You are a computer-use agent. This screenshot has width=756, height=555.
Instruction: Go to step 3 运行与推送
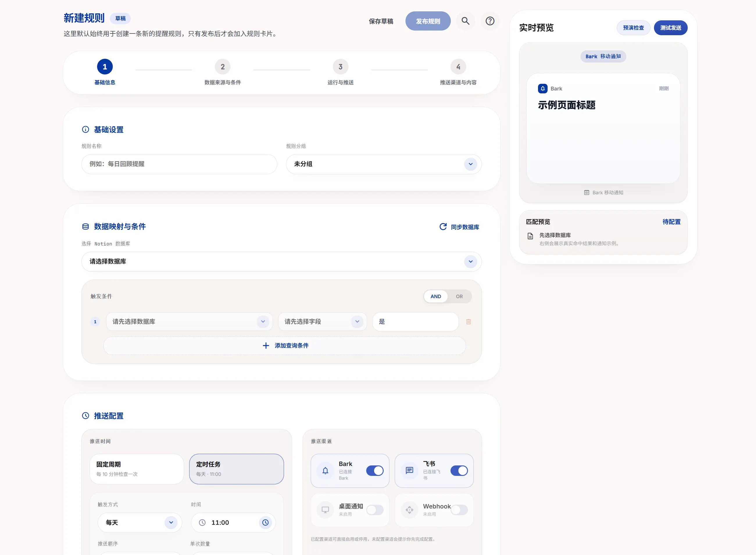coord(340,72)
